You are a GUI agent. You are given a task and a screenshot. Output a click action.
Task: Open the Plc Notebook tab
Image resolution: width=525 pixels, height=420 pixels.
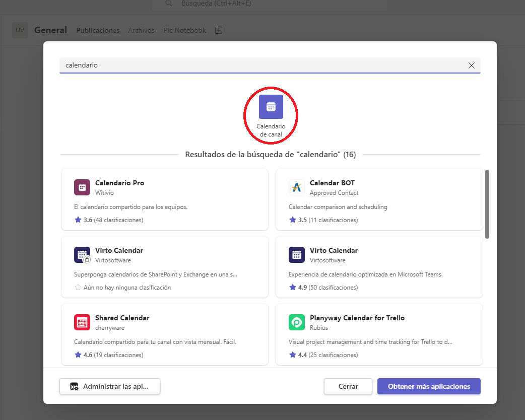185,30
